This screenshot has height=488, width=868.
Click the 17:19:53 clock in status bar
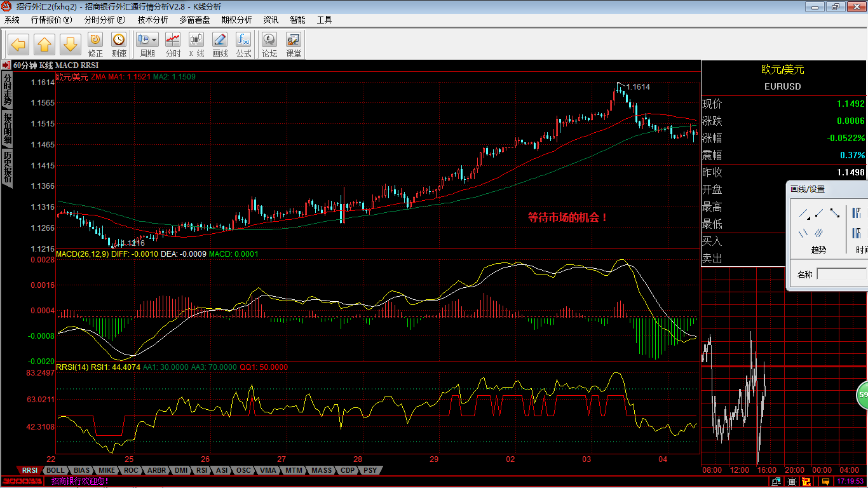850,482
